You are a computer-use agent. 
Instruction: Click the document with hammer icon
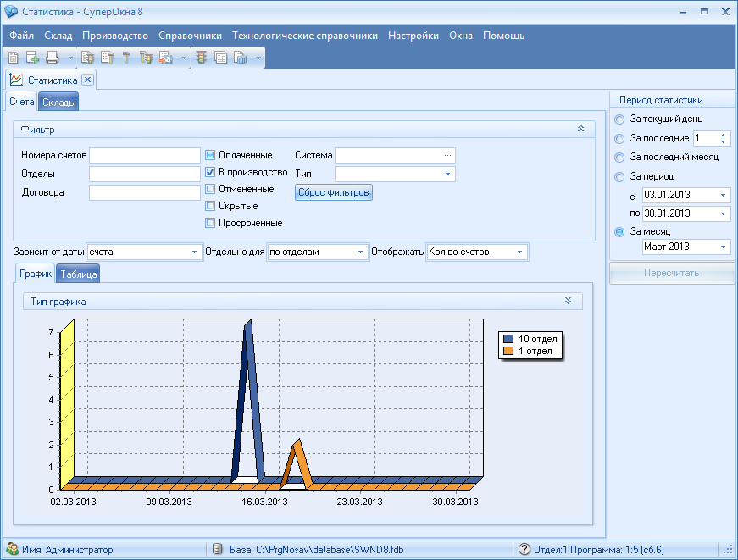[107, 58]
